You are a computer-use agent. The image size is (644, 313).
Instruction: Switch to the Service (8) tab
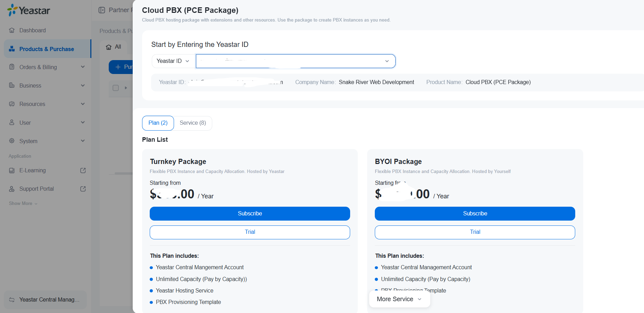click(193, 123)
